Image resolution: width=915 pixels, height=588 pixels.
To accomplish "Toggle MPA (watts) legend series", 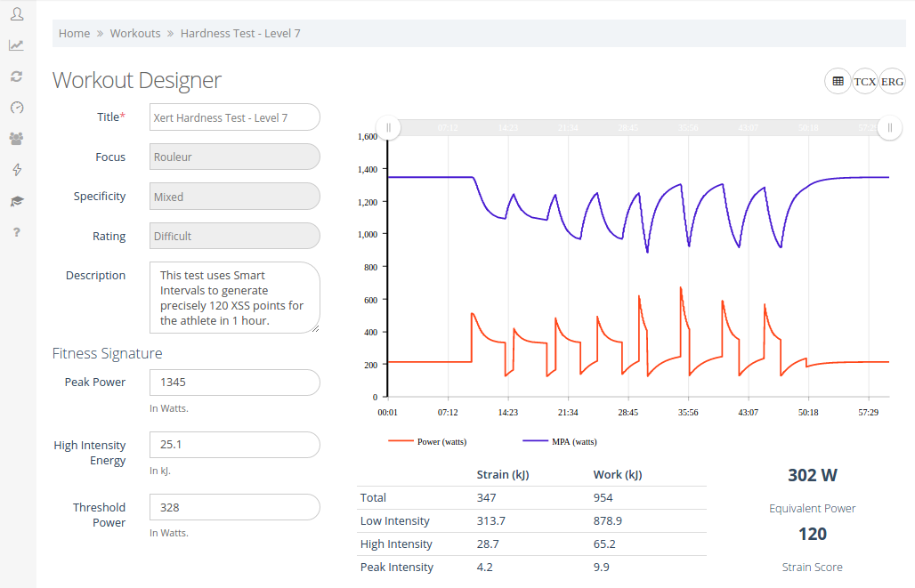I will (560, 441).
